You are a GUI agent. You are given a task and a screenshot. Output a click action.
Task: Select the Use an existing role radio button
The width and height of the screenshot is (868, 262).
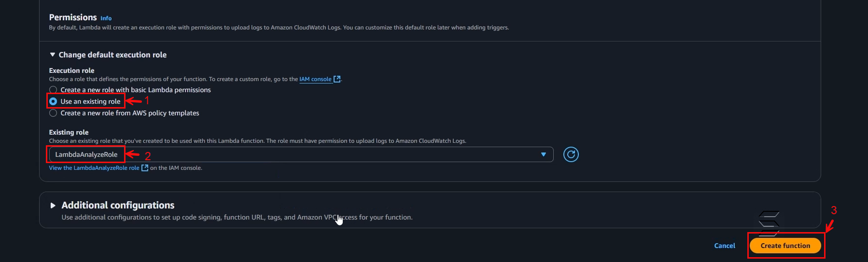[x=53, y=101]
